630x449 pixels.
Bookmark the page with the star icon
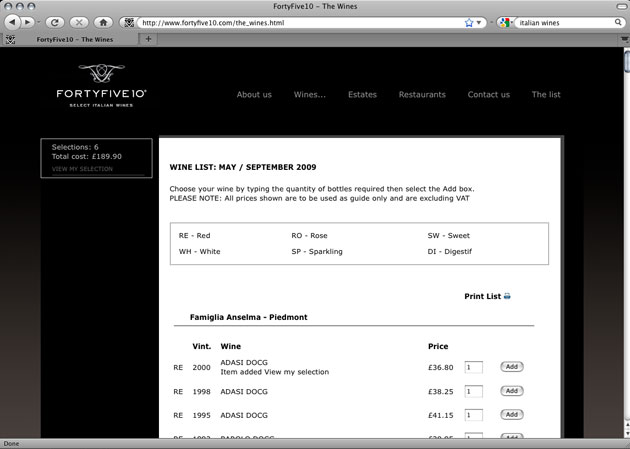point(468,23)
